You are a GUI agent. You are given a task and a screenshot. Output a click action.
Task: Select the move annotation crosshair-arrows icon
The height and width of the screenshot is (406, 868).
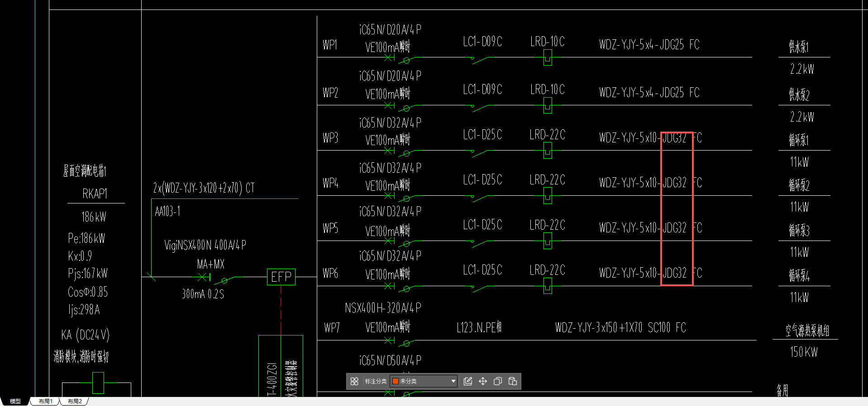(483, 381)
